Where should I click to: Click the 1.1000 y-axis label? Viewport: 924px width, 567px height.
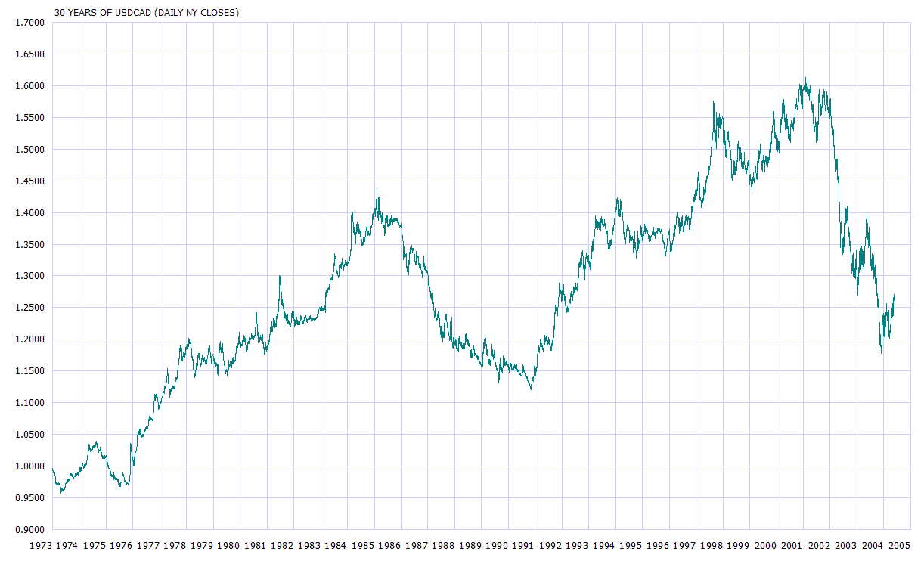click(30, 403)
